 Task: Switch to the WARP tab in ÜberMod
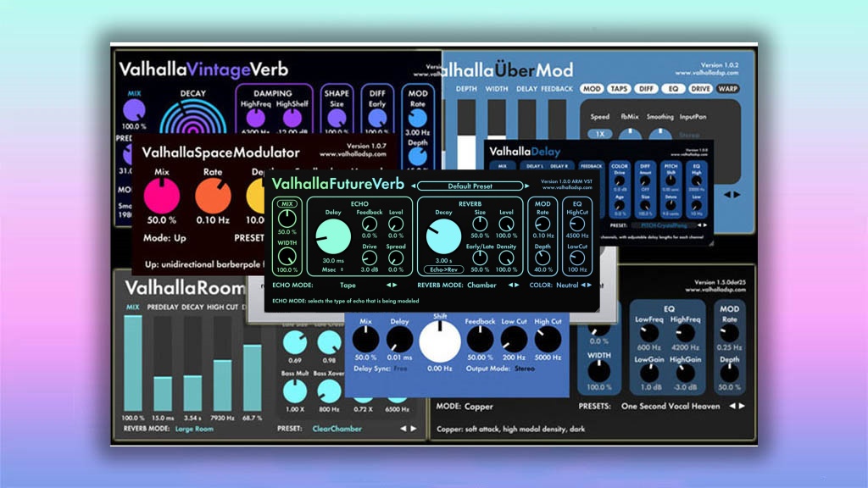coord(727,88)
